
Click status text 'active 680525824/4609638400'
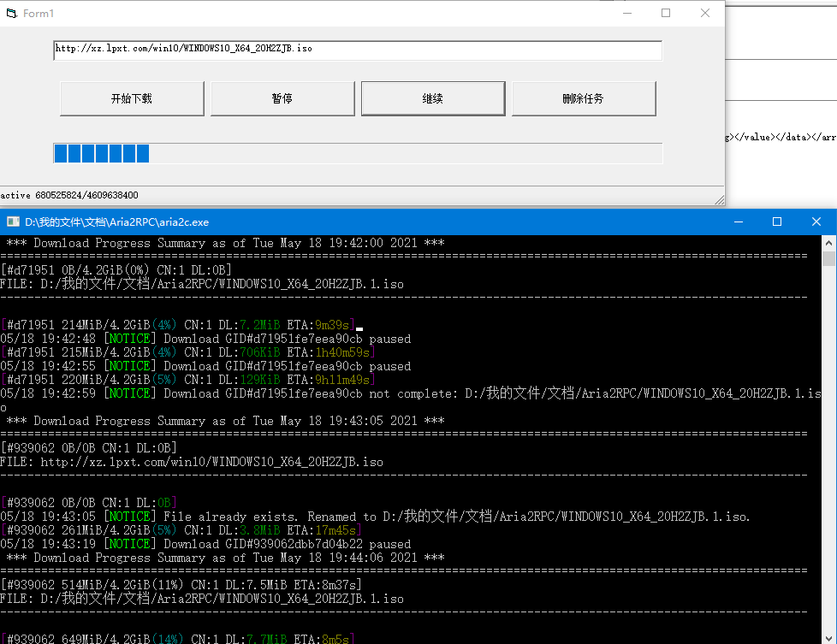pos(69,195)
